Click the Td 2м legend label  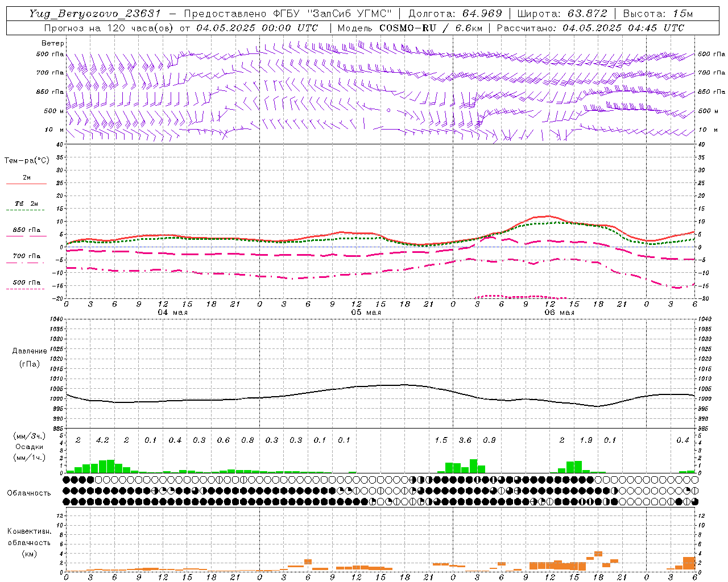click(x=27, y=203)
